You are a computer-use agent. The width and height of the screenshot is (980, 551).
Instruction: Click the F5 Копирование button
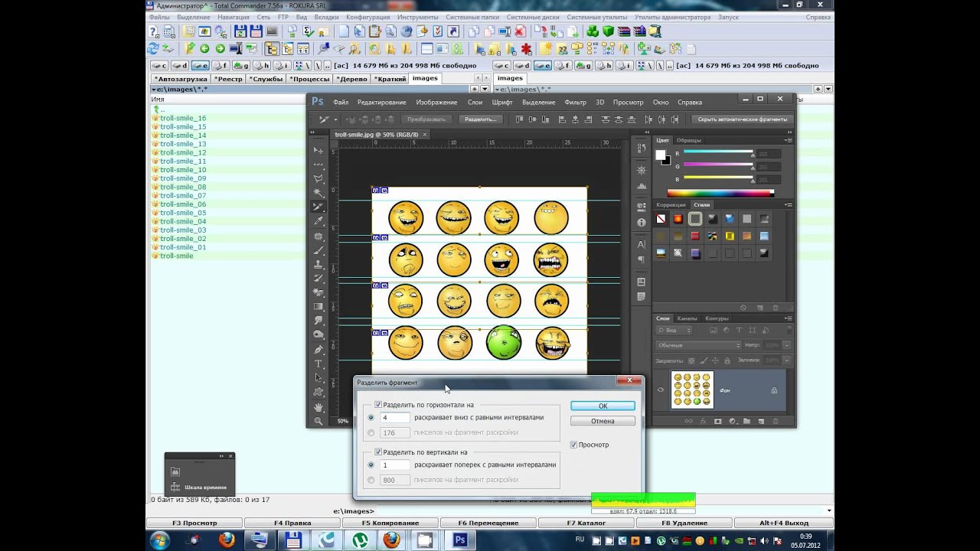390,523
